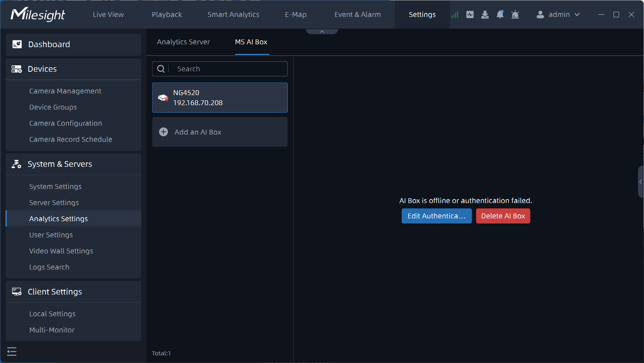644x363 pixels.
Task: Click the Milesight logo
Action: click(x=38, y=15)
